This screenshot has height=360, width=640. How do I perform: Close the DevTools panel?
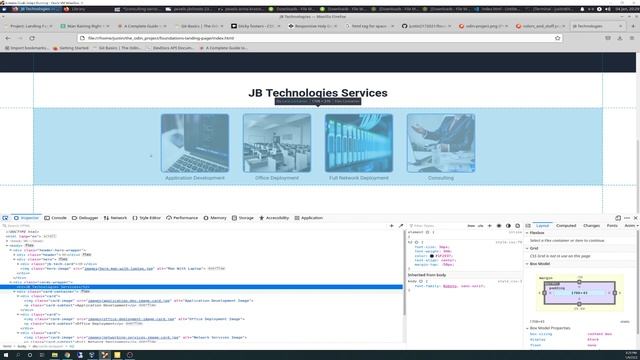pos(636,218)
